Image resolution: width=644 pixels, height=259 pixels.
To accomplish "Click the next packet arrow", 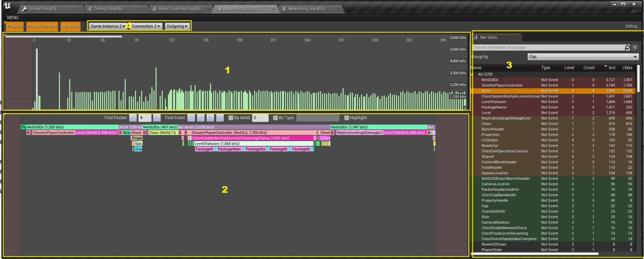I will tap(157, 118).
